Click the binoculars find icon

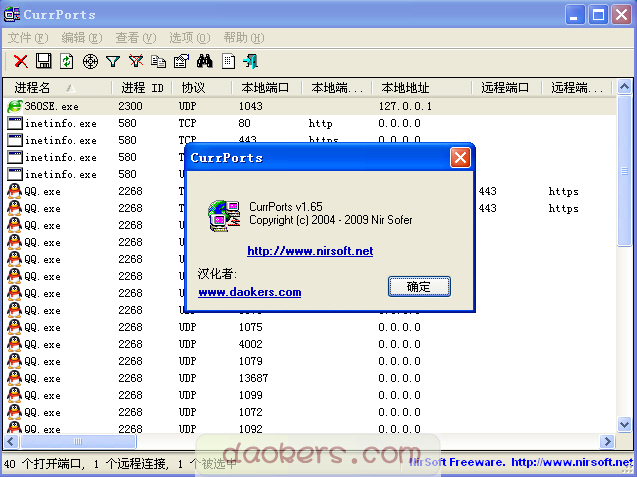coord(204,61)
